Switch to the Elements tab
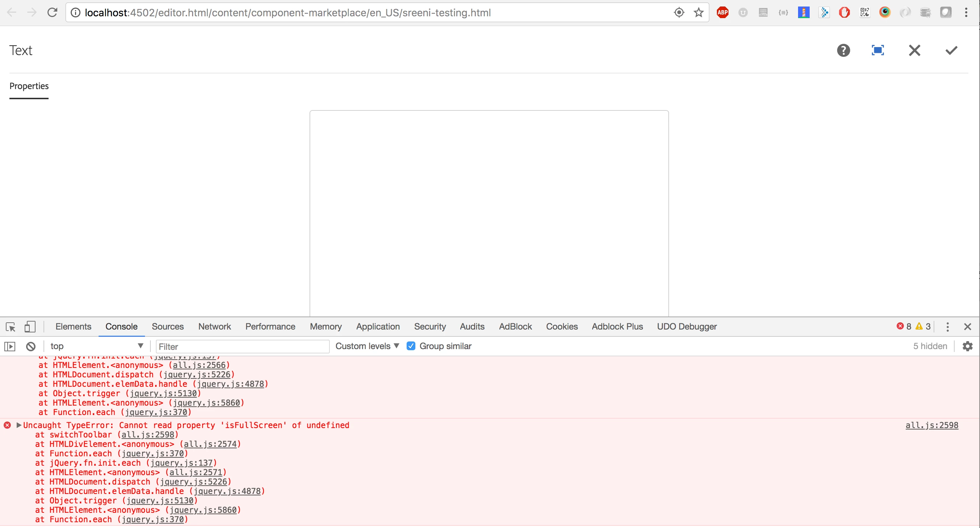This screenshot has height=528, width=980. [x=74, y=327]
